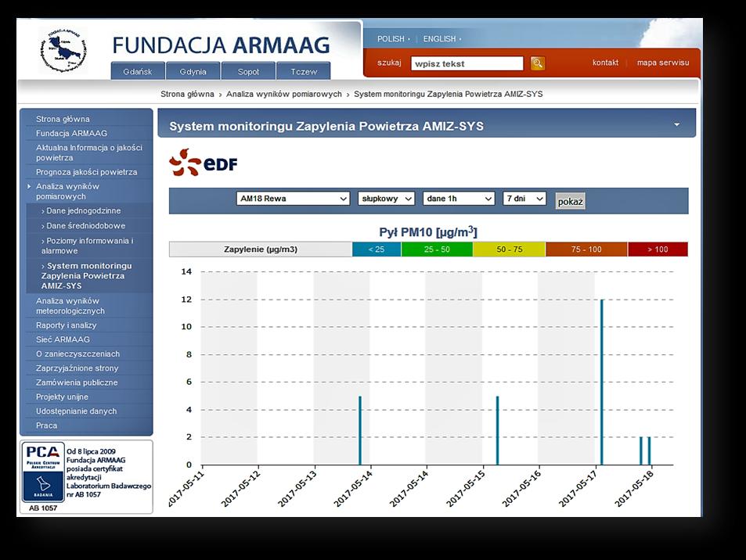This screenshot has height=560, width=746.
Task: Open the Gdańsk tab
Action: point(138,71)
